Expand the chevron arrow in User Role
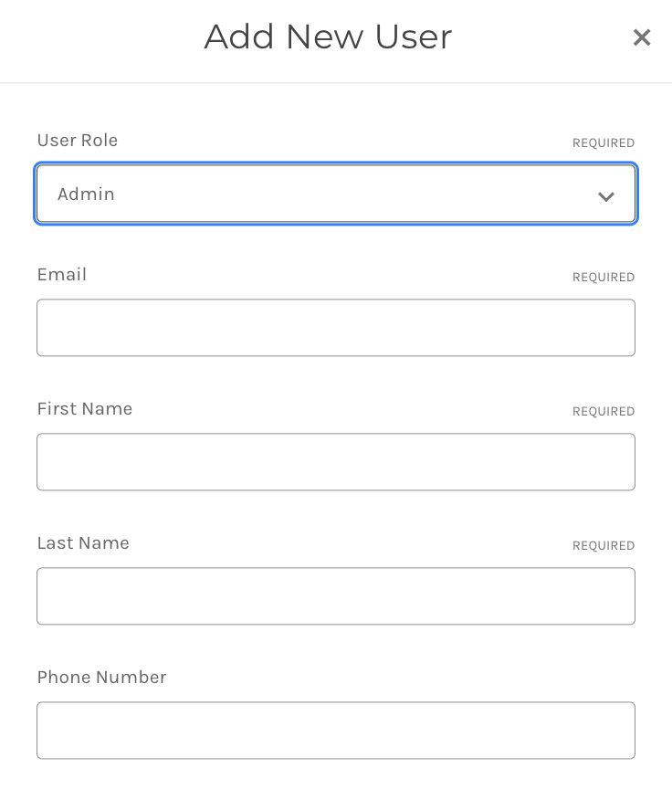 (x=606, y=196)
